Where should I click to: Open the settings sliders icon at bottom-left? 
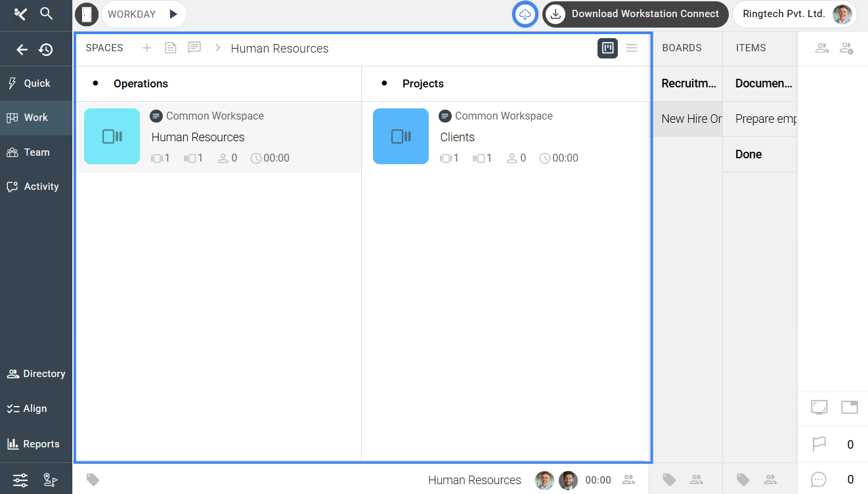[x=20, y=480]
